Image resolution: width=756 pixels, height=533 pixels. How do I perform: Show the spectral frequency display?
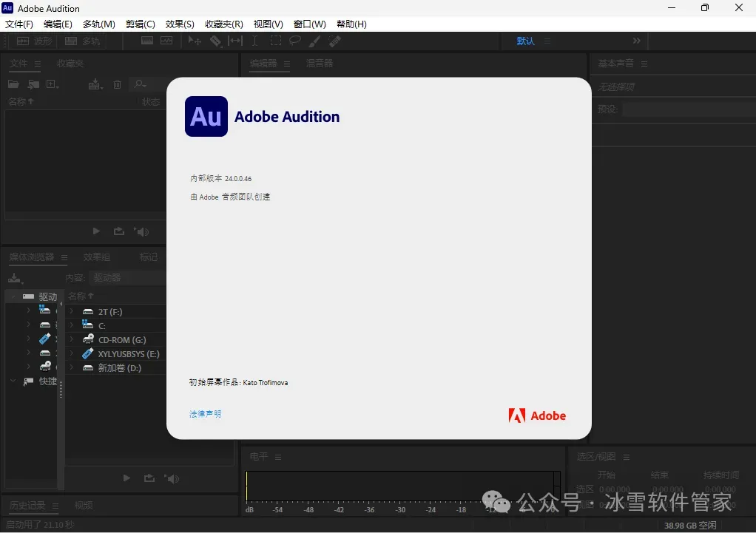point(147,41)
